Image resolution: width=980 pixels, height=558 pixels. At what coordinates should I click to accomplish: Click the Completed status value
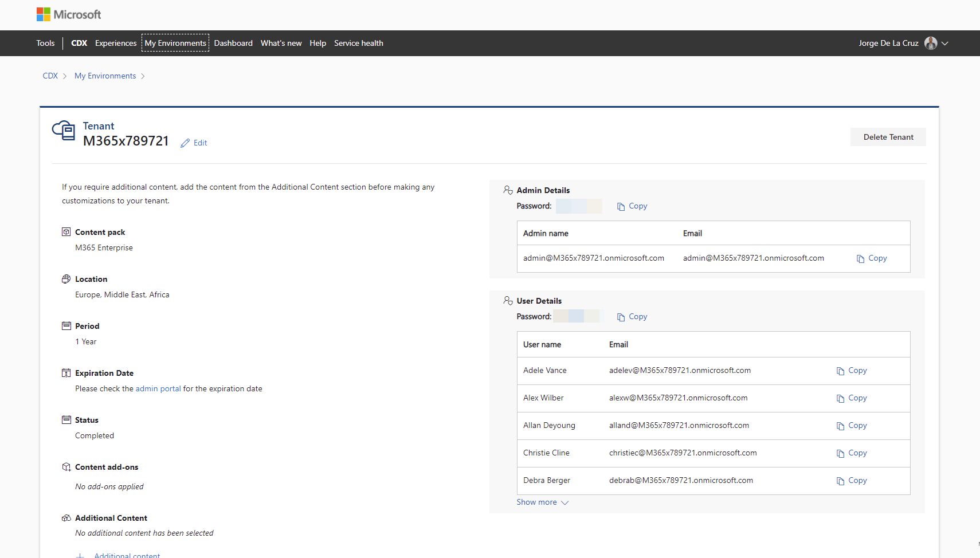tap(95, 435)
